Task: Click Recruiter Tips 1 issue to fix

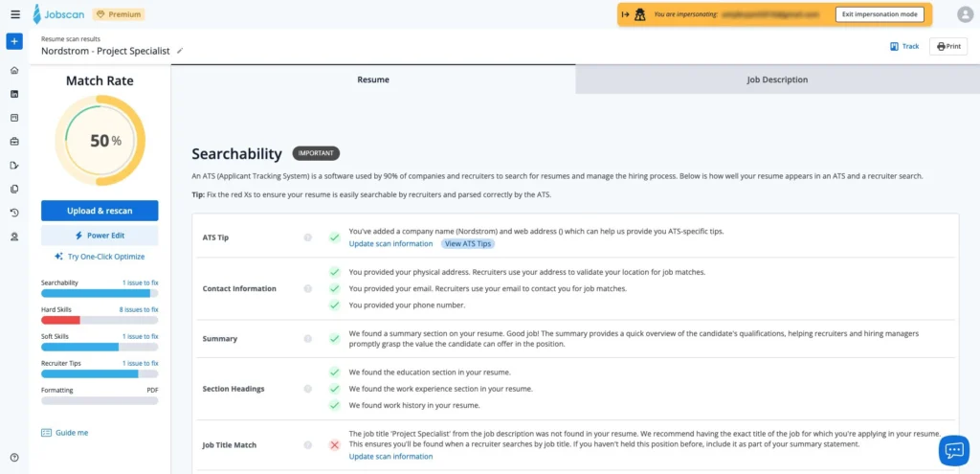Action: [140, 363]
